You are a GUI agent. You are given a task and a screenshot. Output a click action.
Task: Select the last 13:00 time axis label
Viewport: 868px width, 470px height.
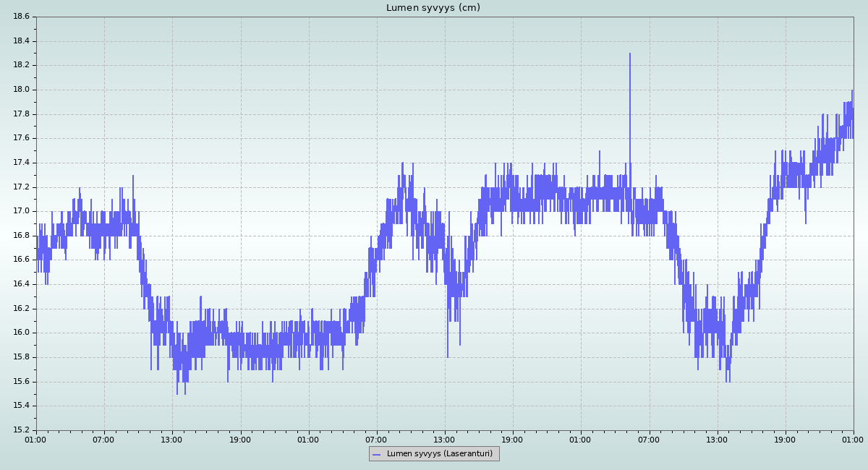click(717, 439)
